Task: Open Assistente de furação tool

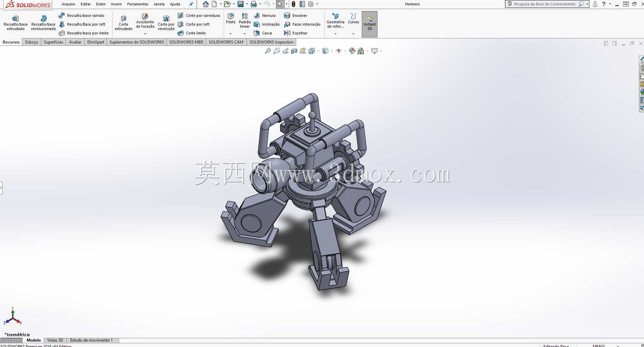Action: tap(145, 21)
